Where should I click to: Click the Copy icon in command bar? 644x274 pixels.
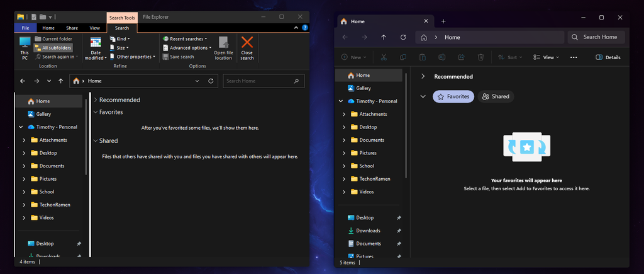click(403, 57)
